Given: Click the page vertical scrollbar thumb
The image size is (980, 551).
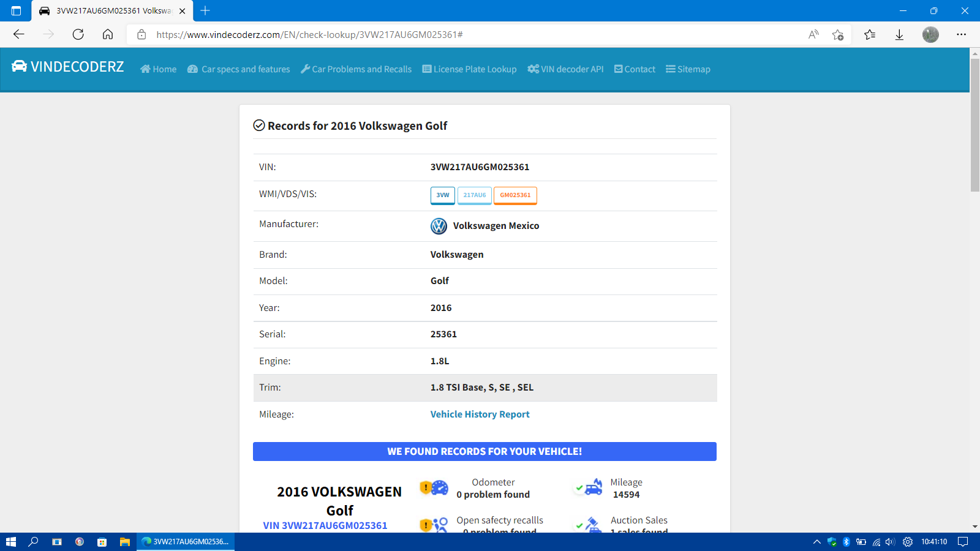Looking at the screenshot, I should 975,125.
